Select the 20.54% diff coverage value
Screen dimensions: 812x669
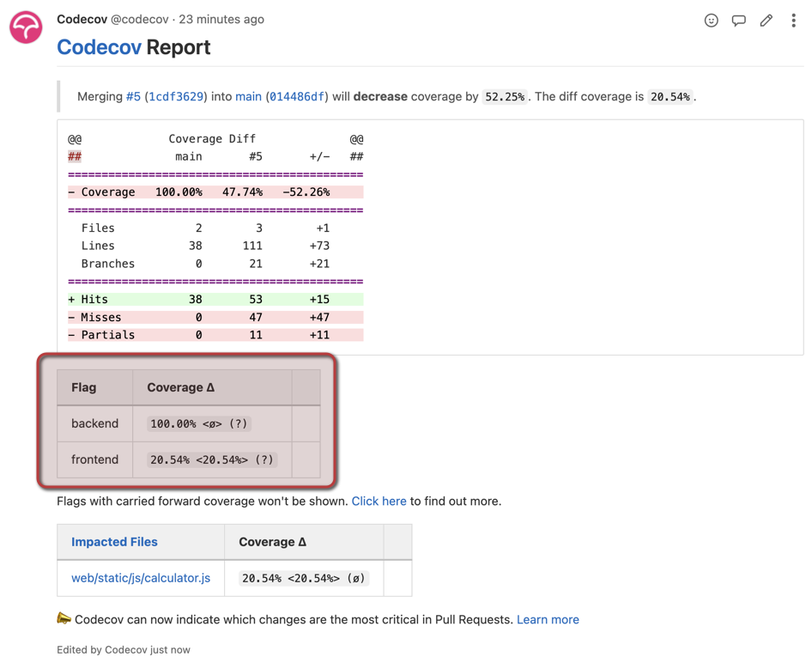click(x=670, y=96)
